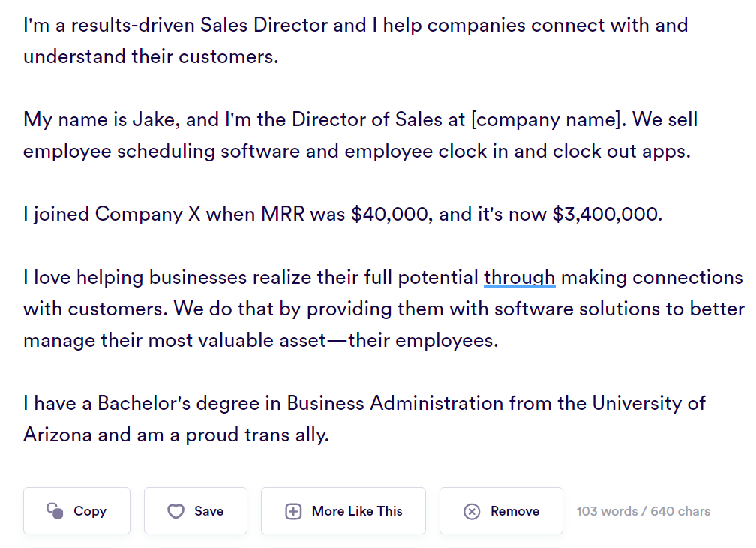
Task: Select the More Like This button text
Action: 357,511
